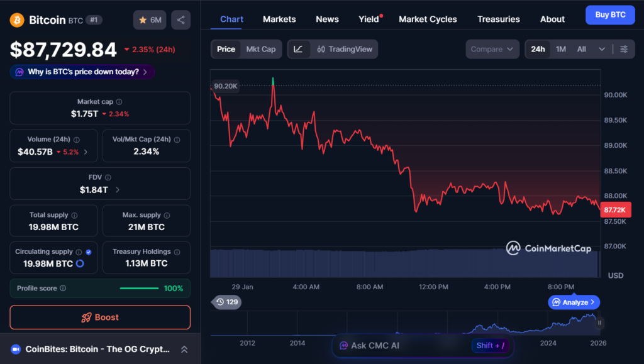Select the line chart type icon

[298, 49]
